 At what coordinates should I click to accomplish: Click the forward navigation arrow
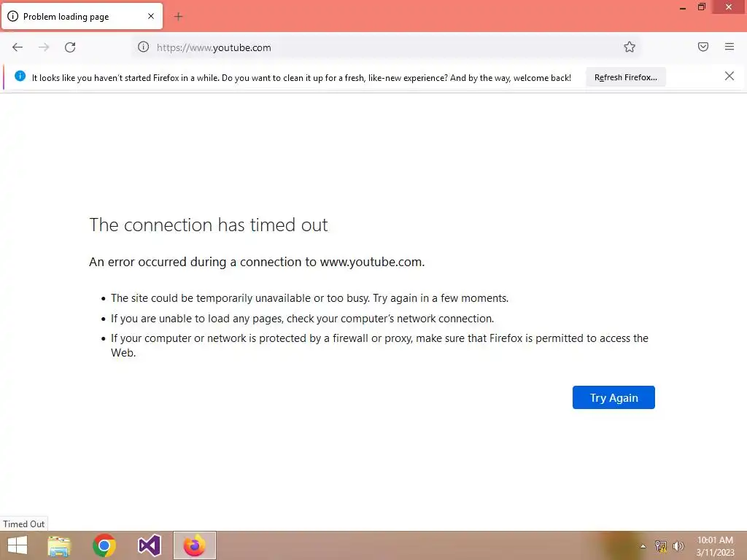[44, 47]
